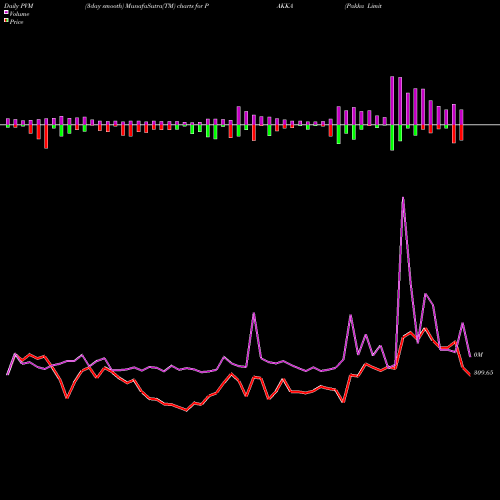This screenshot has width=500, height=500.
Task: Click the magenta Volume legend swatch
Action: pos(6,13)
